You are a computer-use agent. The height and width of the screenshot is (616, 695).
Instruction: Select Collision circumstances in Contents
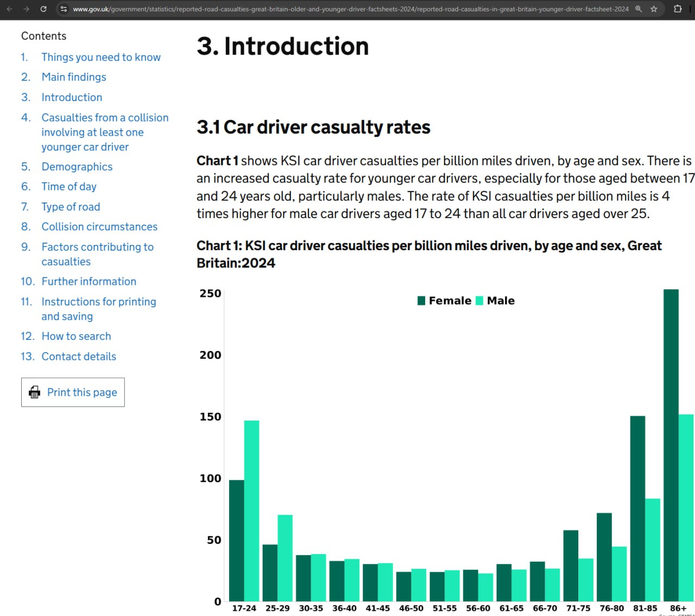99,227
